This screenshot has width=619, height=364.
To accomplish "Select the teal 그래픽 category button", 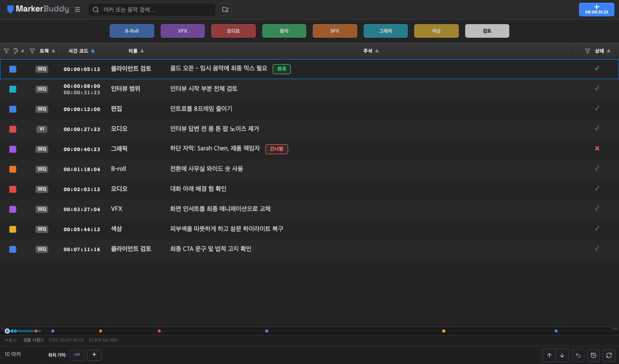I will click(x=386, y=31).
